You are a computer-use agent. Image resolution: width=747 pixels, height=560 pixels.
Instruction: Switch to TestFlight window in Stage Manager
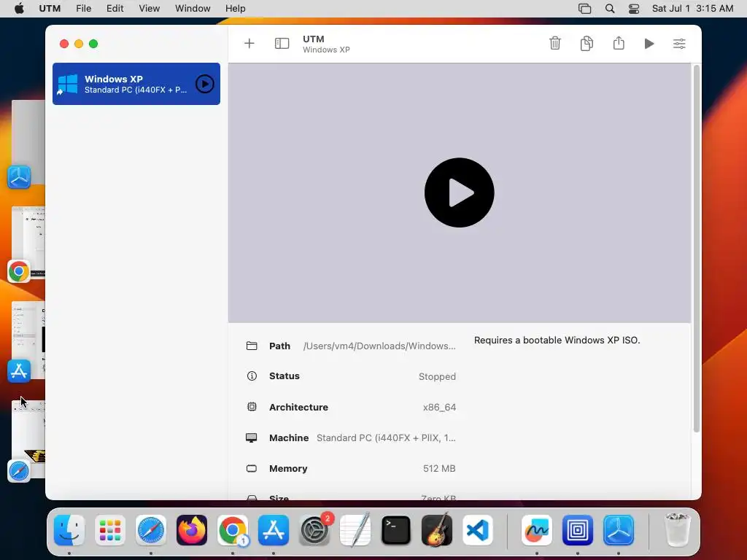[28, 144]
